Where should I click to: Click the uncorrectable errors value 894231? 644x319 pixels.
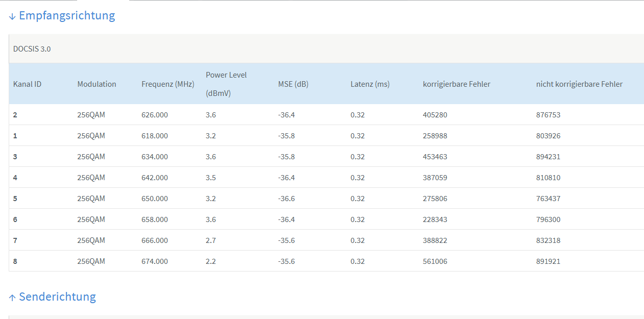pos(548,157)
